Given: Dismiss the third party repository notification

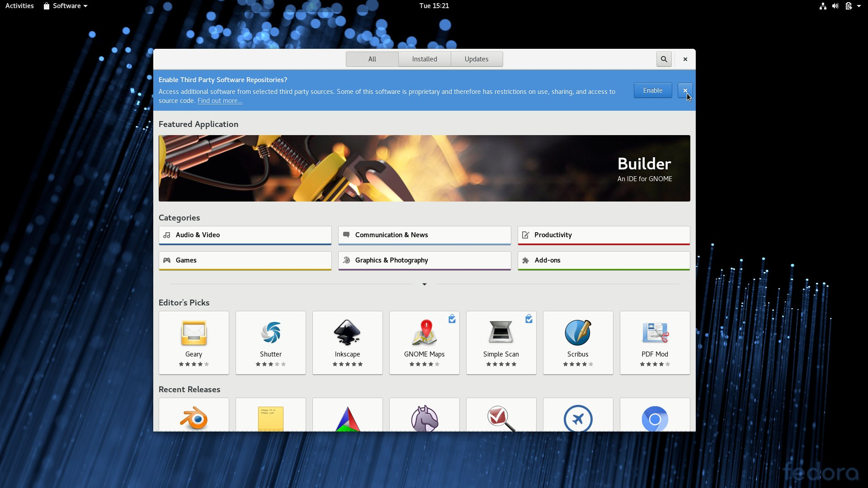Looking at the screenshot, I should tap(684, 90).
